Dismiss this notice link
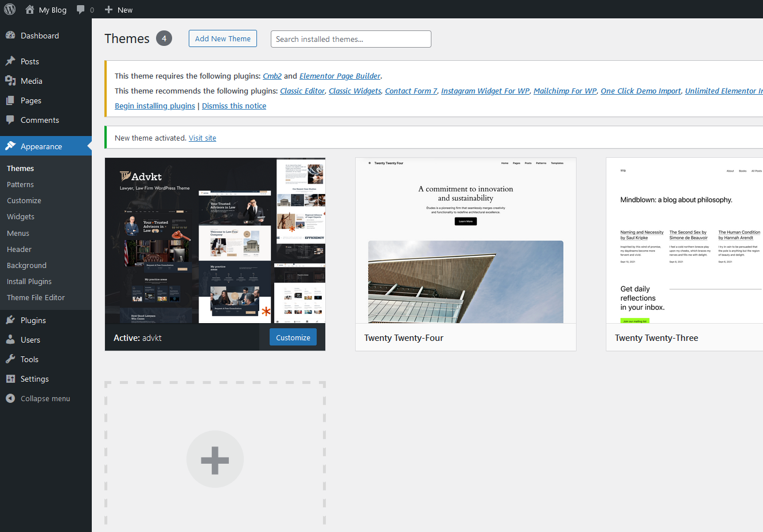Viewport: 763px width, 532px height. [234, 106]
